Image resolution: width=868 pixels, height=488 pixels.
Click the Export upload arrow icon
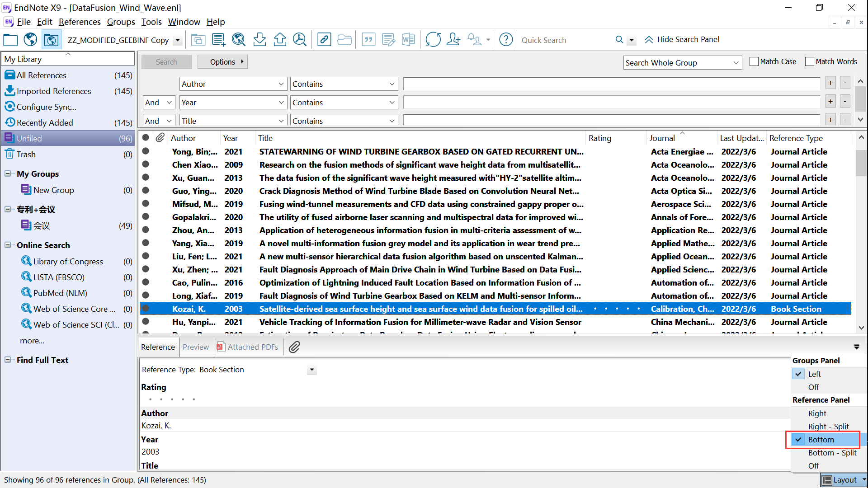pos(280,40)
